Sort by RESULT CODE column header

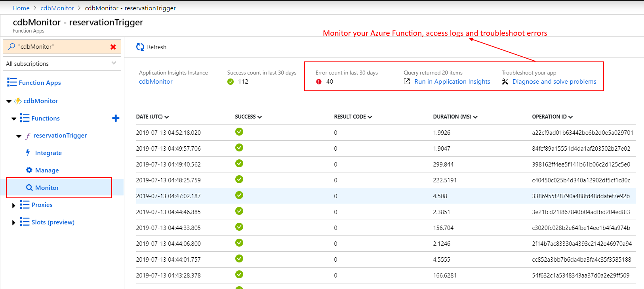(x=353, y=117)
